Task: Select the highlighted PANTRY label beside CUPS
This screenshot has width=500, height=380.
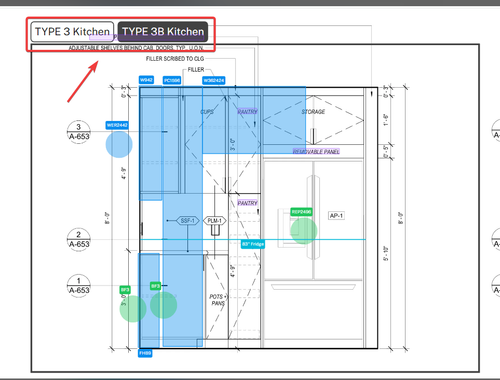Action: pyautogui.click(x=247, y=111)
